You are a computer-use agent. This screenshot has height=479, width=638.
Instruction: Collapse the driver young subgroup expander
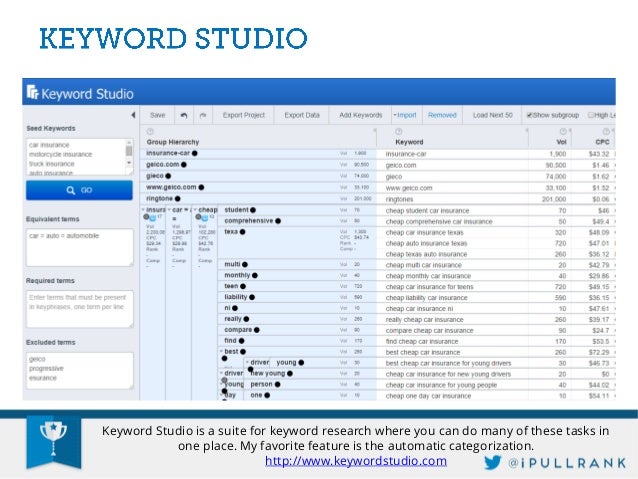click(247, 362)
